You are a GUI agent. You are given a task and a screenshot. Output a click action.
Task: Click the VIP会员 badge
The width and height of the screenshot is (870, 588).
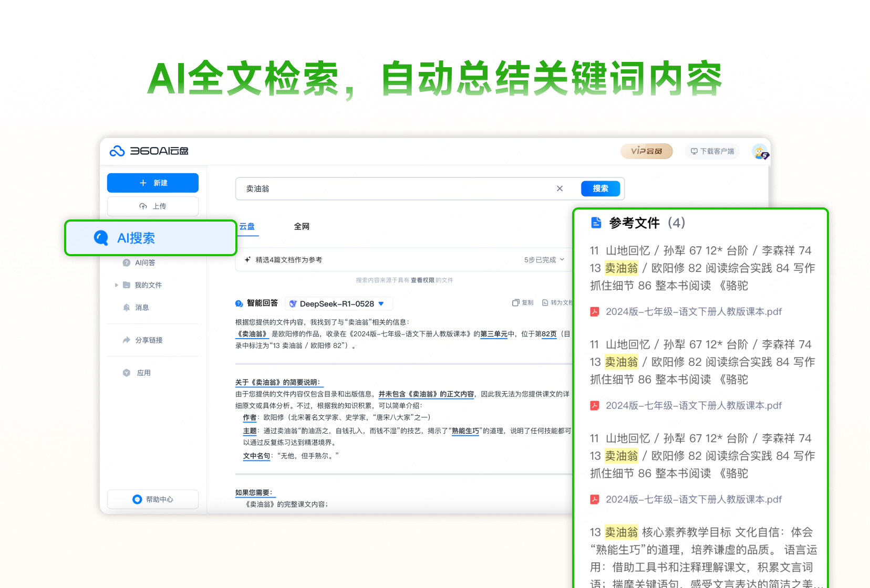647,151
